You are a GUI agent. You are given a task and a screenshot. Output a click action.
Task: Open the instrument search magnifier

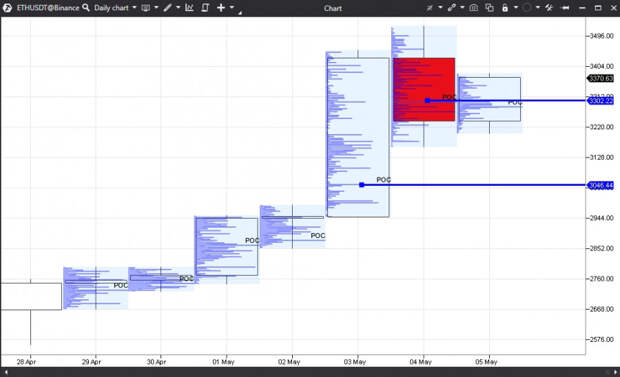point(86,8)
